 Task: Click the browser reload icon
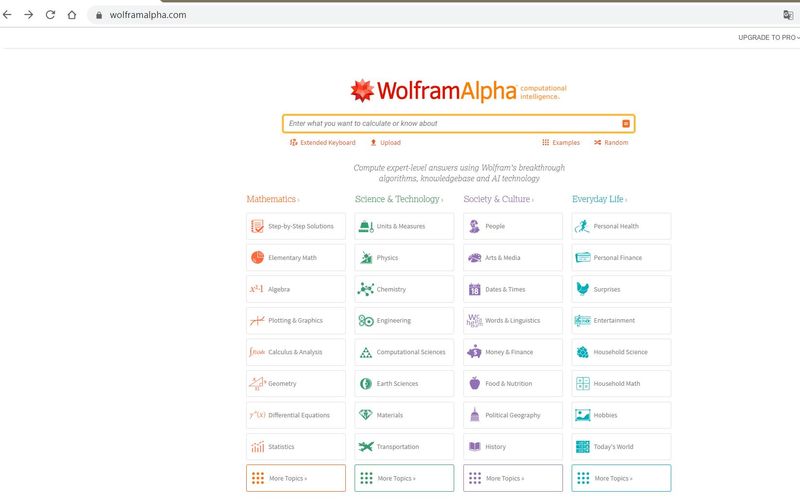tap(50, 15)
